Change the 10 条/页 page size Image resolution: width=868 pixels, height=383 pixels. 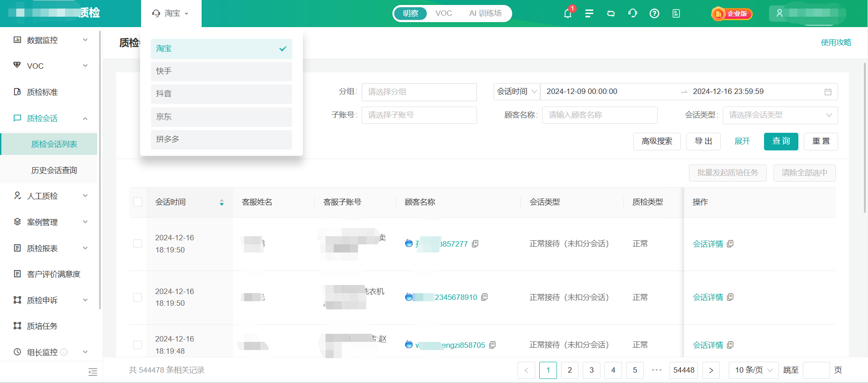point(754,370)
